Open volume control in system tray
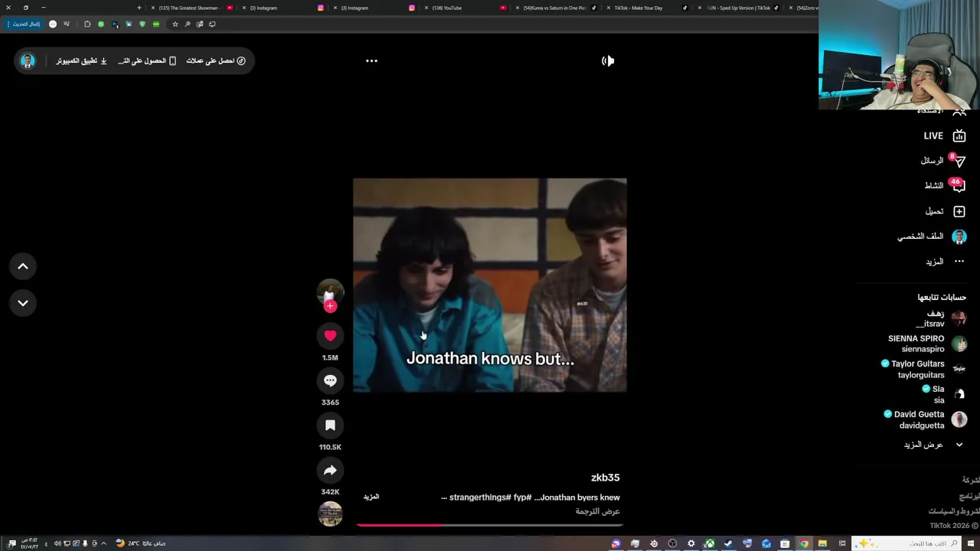 click(57, 543)
